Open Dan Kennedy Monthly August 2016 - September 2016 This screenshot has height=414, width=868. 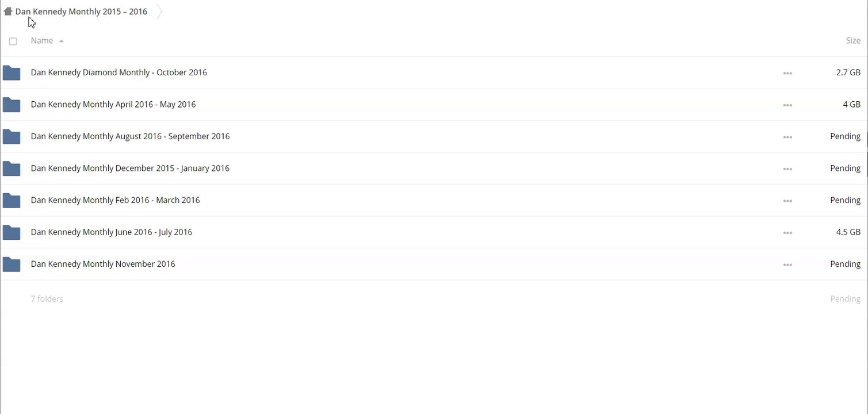coord(130,136)
